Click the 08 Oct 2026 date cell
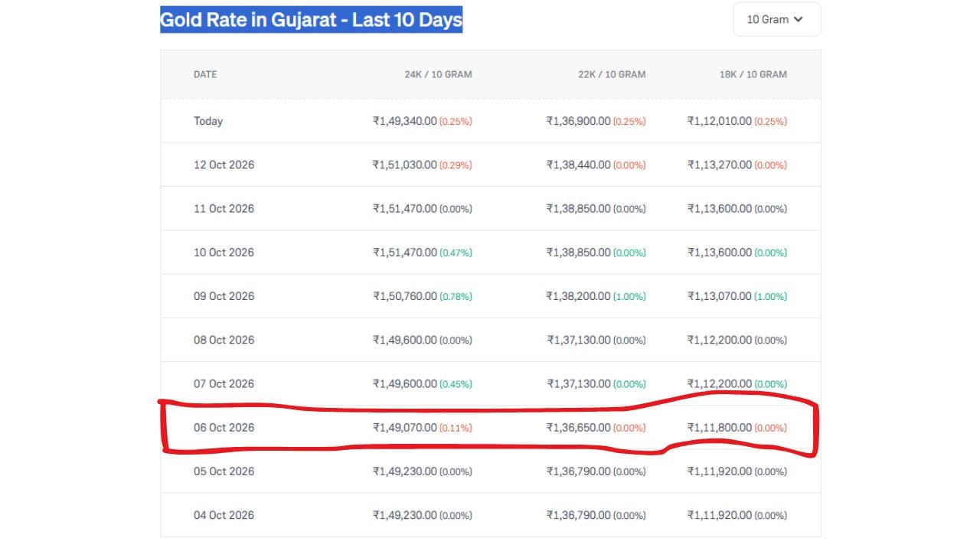The width and height of the screenshot is (980, 551). point(224,340)
